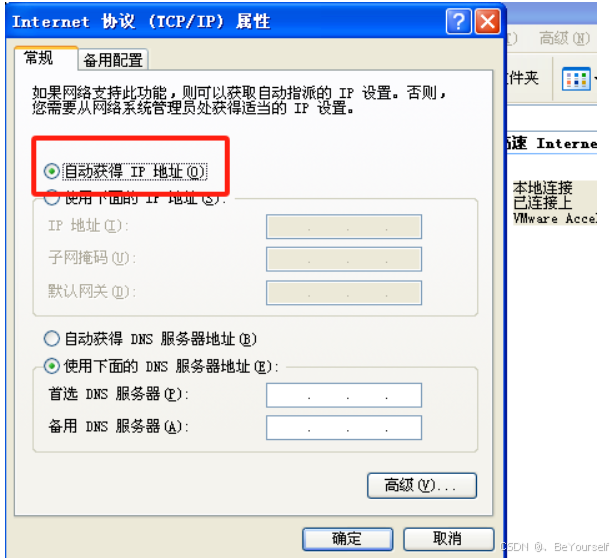Screen dimensions: 615x558
Task: Close the TCP/IP properties dialog
Action: click(x=488, y=22)
